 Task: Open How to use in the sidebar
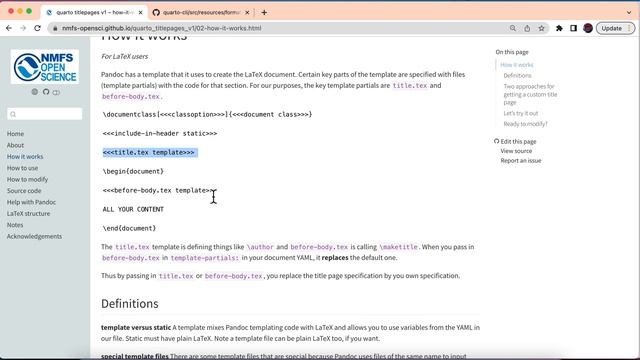[x=22, y=168]
